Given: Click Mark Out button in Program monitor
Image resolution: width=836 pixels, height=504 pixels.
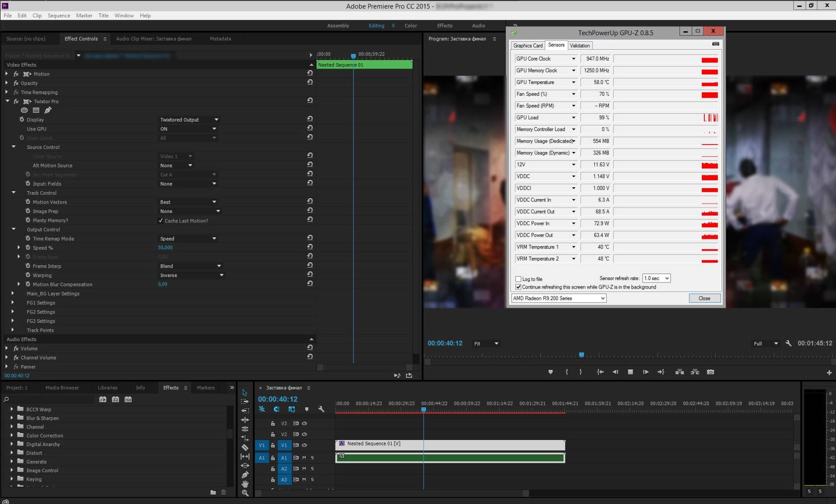Looking at the screenshot, I should pyautogui.click(x=581, y=372).
